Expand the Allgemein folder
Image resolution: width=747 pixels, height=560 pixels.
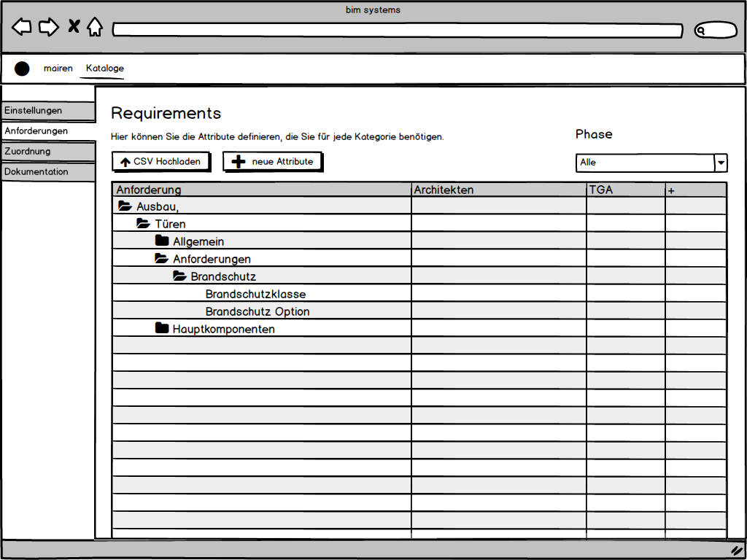161,241
